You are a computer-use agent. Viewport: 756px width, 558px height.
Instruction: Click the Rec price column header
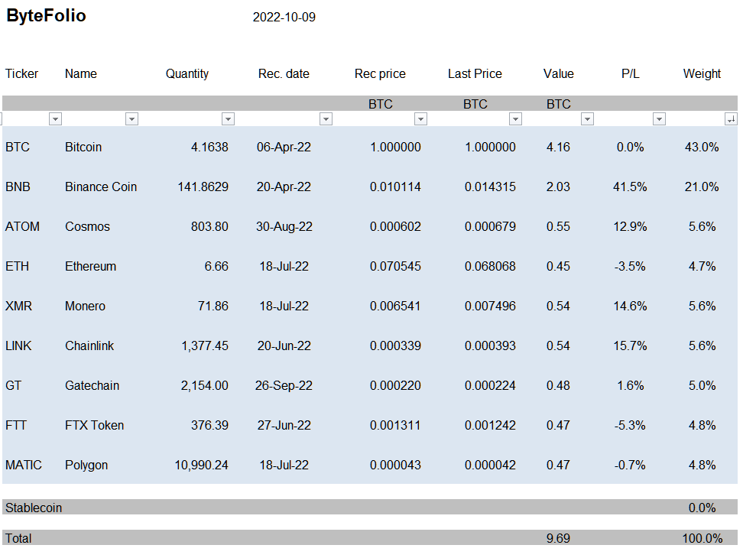coord(380,74)
